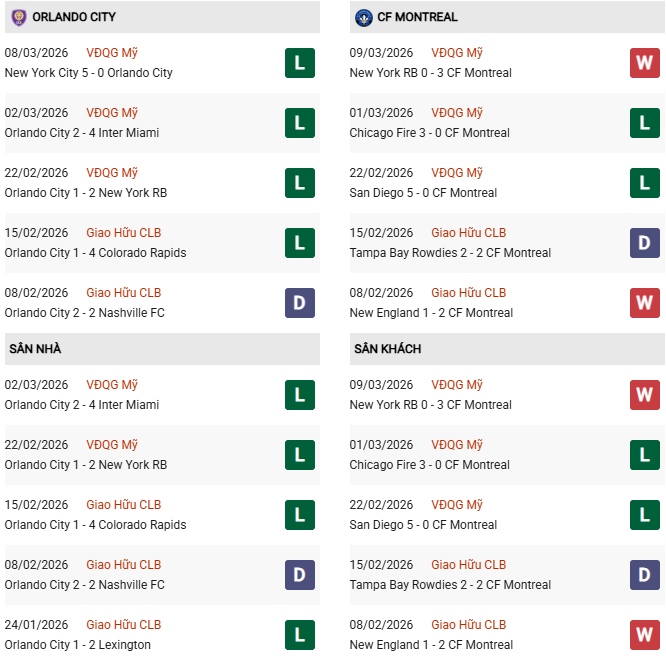The height and width of the screenshot is (658, 666).
Task: Select the Sân Nhà section header
Action: pos(36,349)
